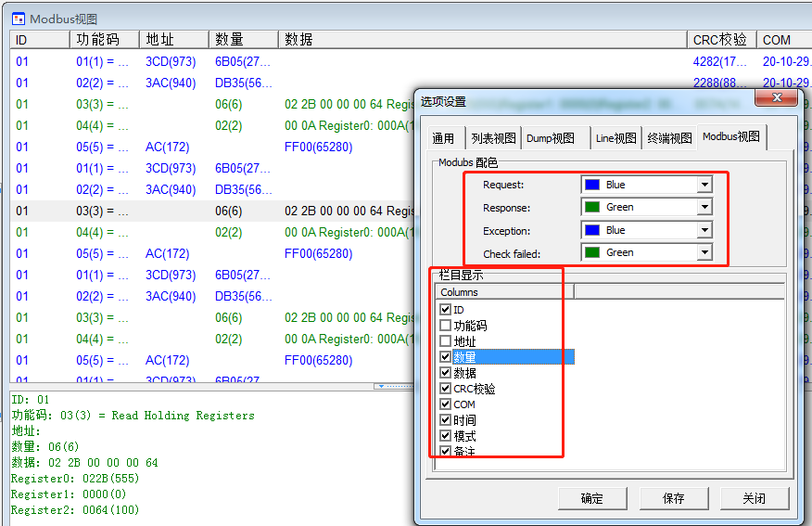Click the blue Request color swatch
The image size is (812, 526).
[592, 185]
